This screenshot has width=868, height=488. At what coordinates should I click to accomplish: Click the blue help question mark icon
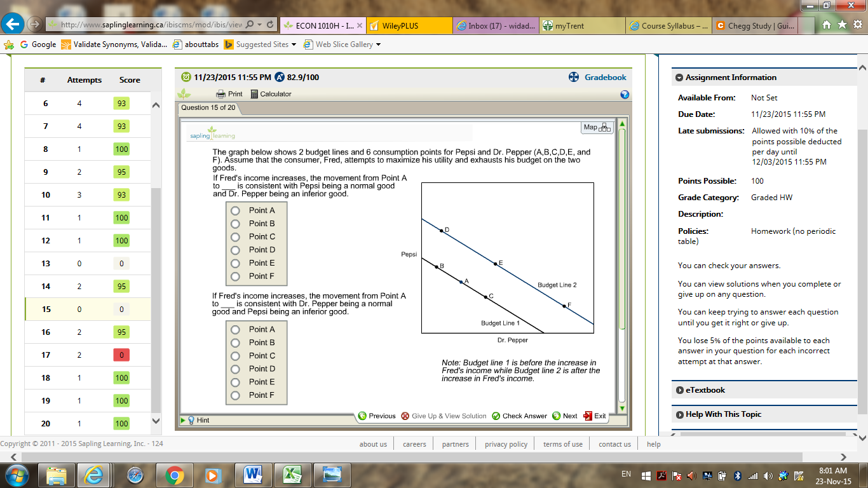[625, 95]
